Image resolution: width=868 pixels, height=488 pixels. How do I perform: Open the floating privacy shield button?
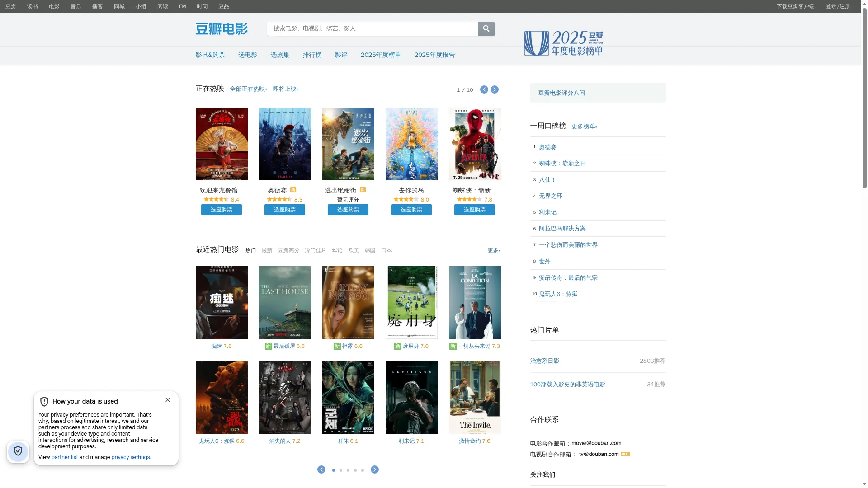pyautogui.click(x=18, y=451)
